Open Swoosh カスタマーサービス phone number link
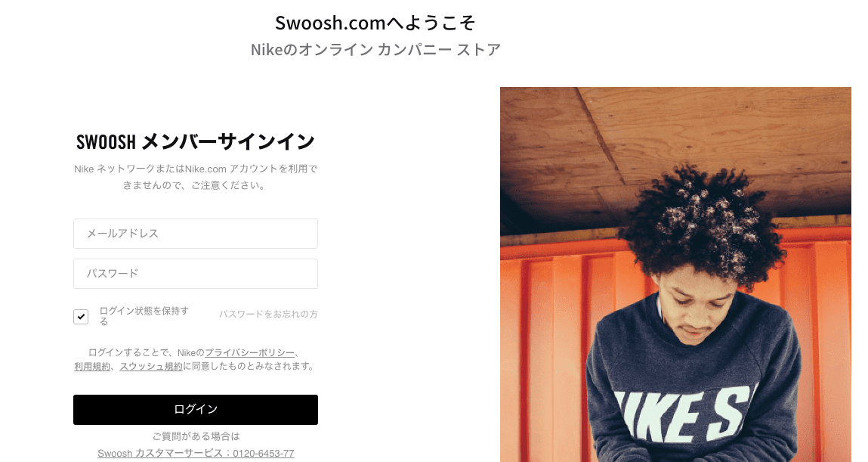Screen dimensions: 868x462 (x=196, y=453)
